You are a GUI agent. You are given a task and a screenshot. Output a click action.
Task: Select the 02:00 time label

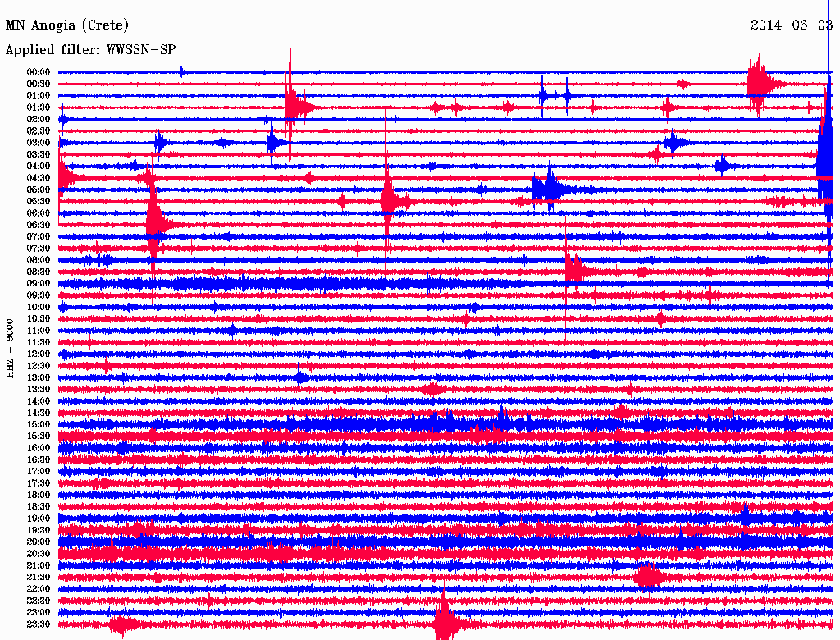[x=39, y=119]
